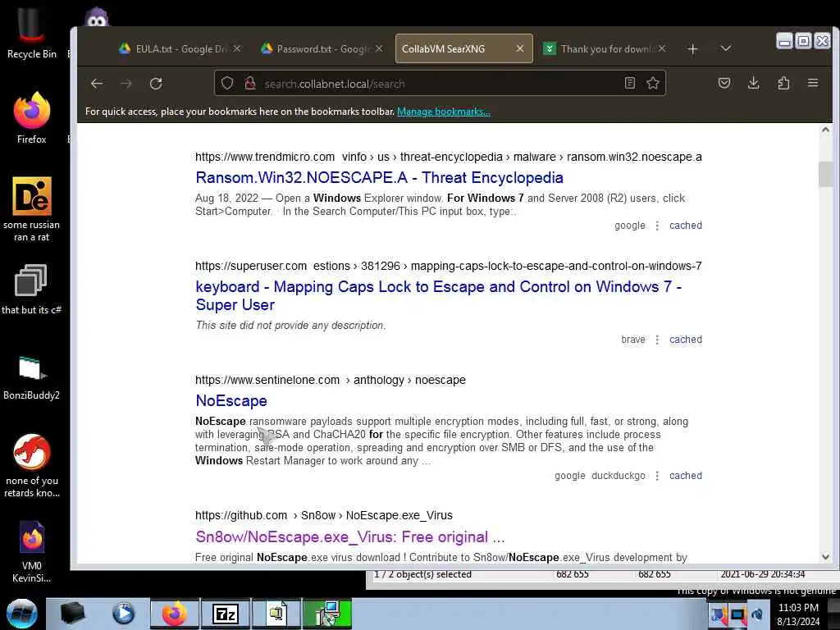Expand options dots beside SentinelOne cached
This screenshot has width=840, height=630.
click(x=657, y=476)
